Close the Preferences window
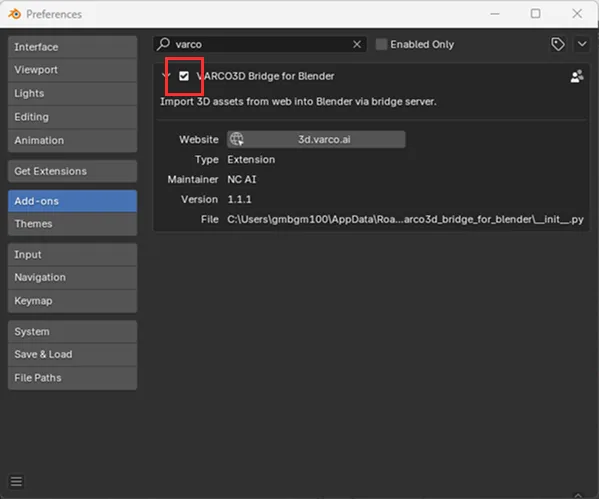 (x=577, y=14)
